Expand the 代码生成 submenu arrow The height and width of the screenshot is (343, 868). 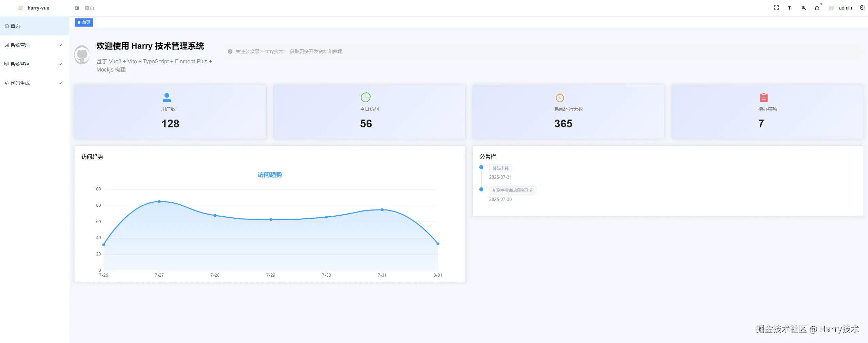point(60,83)
